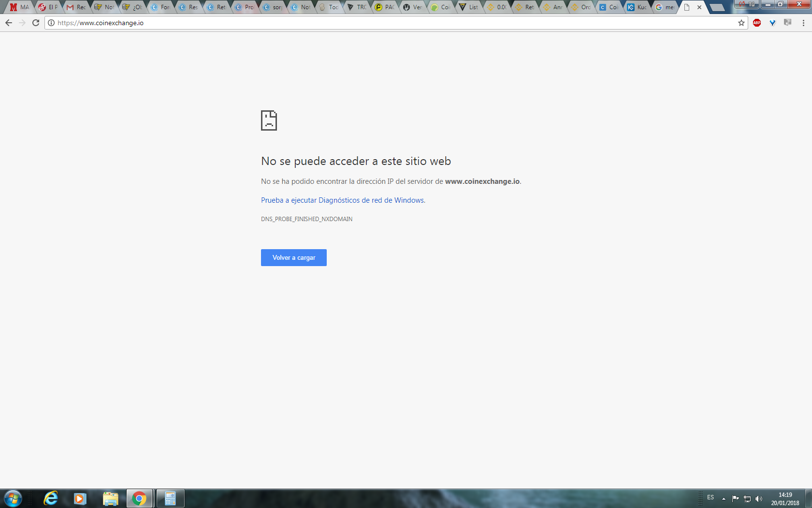Click the sad page error icon
This screenshot has width=812, height=508.
click(269, 120)
